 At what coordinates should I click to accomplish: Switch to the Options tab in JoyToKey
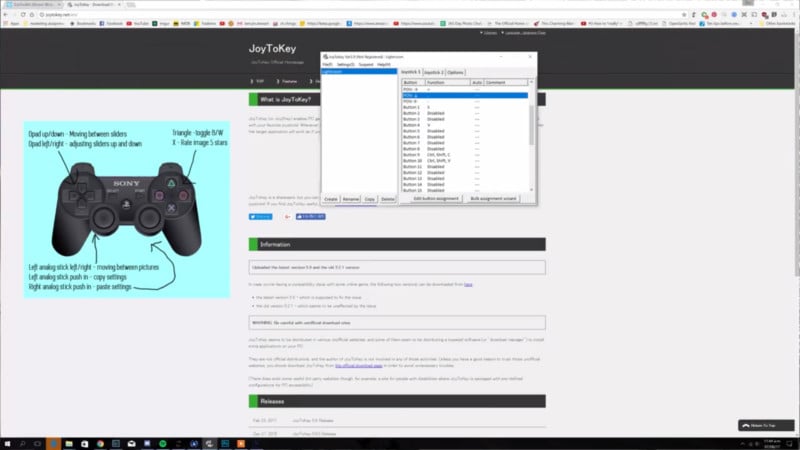(455, 72)
